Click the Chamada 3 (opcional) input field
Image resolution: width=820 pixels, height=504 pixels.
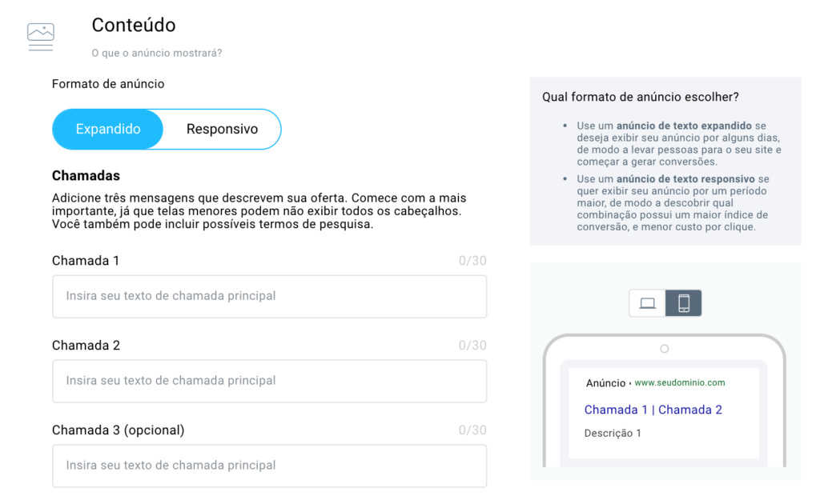point(269,466)
